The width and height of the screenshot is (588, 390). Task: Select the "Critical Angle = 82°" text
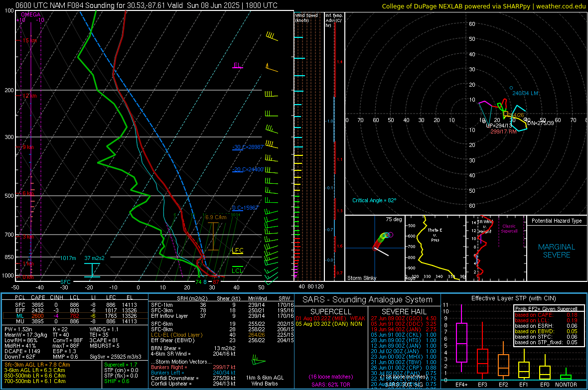(x=374, y=200)
